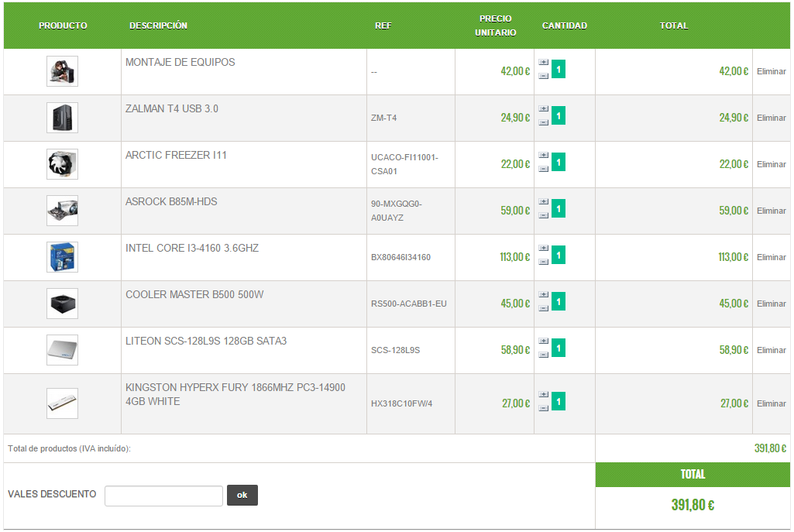Image resolution: width=794 pixels, height=532 pixels.
Task: Decrease quantity of ARCTIC FREEZER I11
Action: (x=543, y=169)
